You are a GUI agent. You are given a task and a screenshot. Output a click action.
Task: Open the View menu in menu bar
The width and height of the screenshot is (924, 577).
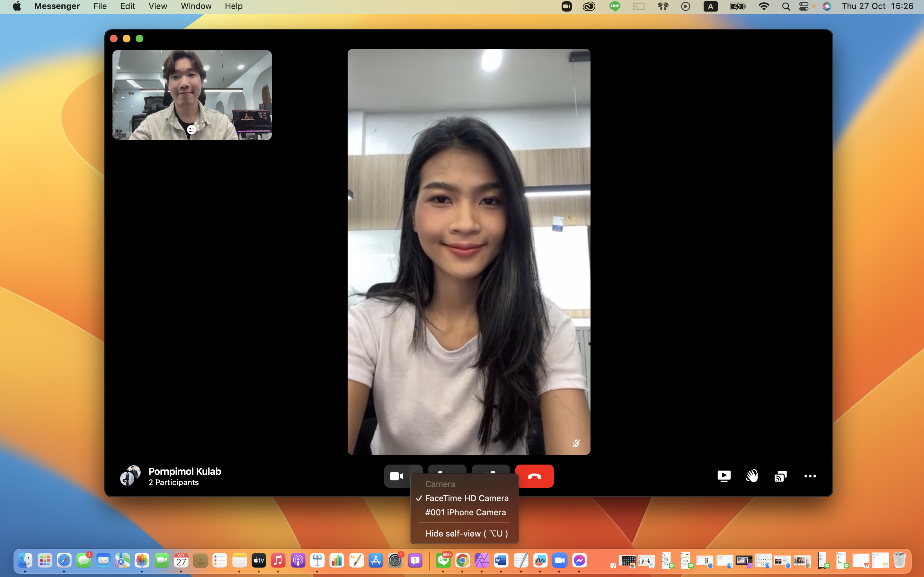(157, 6)
